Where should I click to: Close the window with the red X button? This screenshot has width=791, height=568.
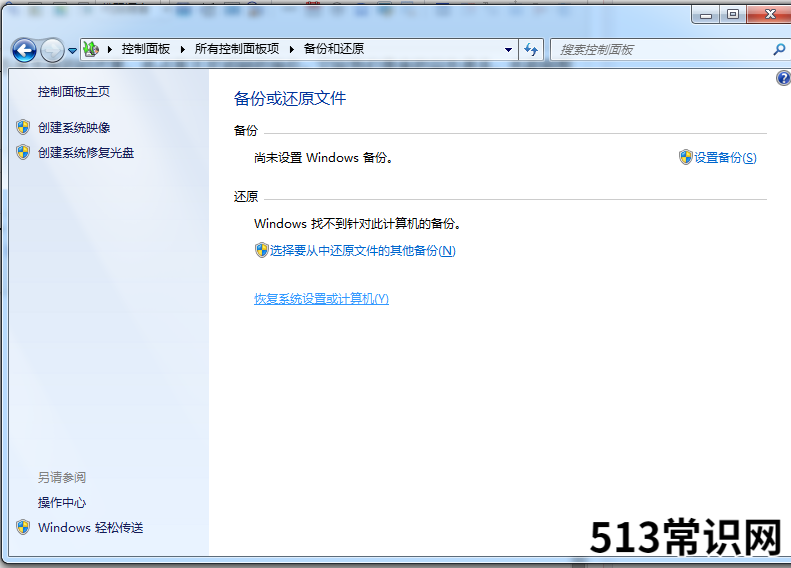pos(769,15)
